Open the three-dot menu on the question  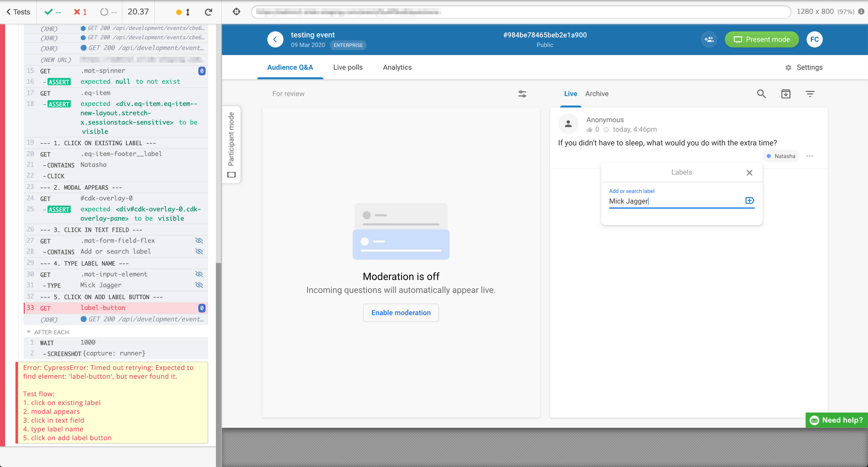click(809, 156)
